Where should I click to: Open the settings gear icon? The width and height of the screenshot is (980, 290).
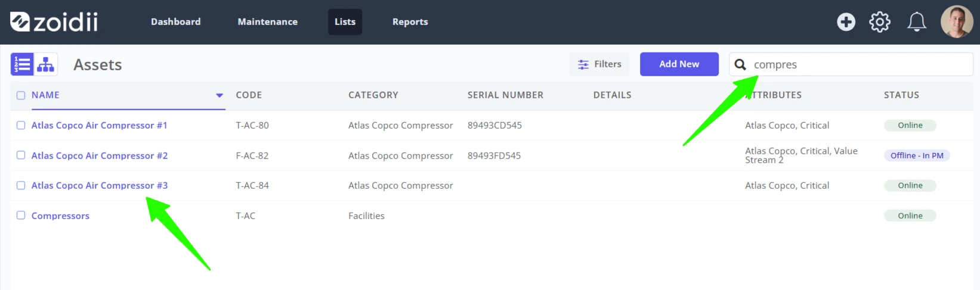click(x=880, y=22)
